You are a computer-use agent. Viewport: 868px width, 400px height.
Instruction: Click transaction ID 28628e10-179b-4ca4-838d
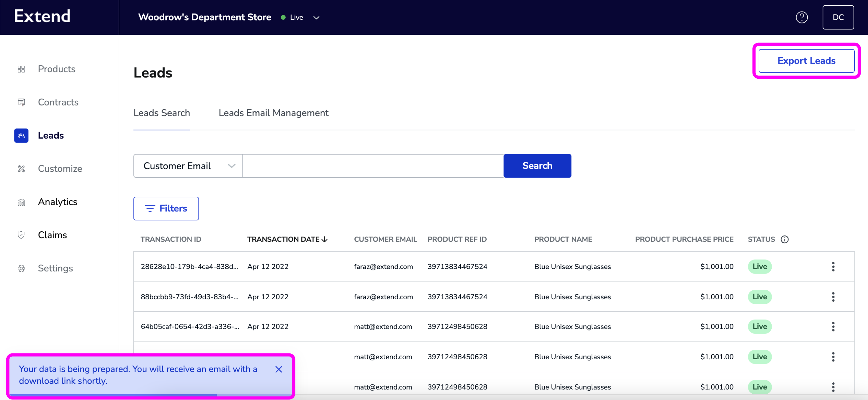coord(190,267)
